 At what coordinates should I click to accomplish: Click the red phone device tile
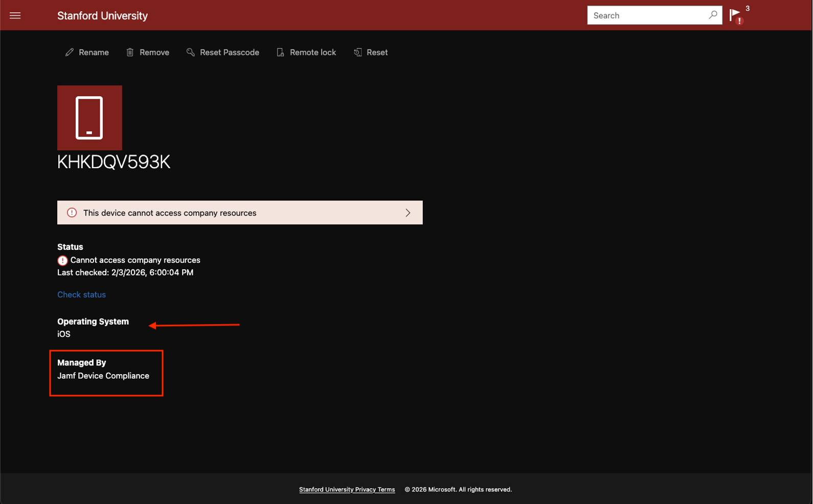click(x=89, y=118)
